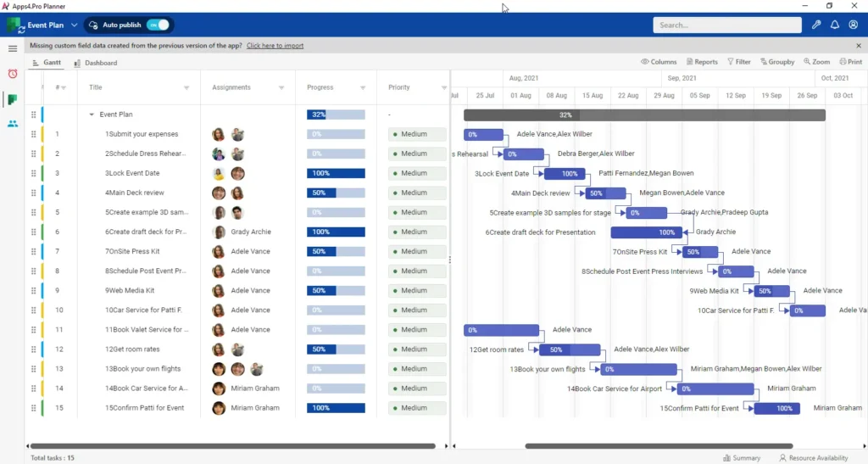The image size is (868, 464).
Task: Click the Zoom magnifier tool
Action: point(815,62)
